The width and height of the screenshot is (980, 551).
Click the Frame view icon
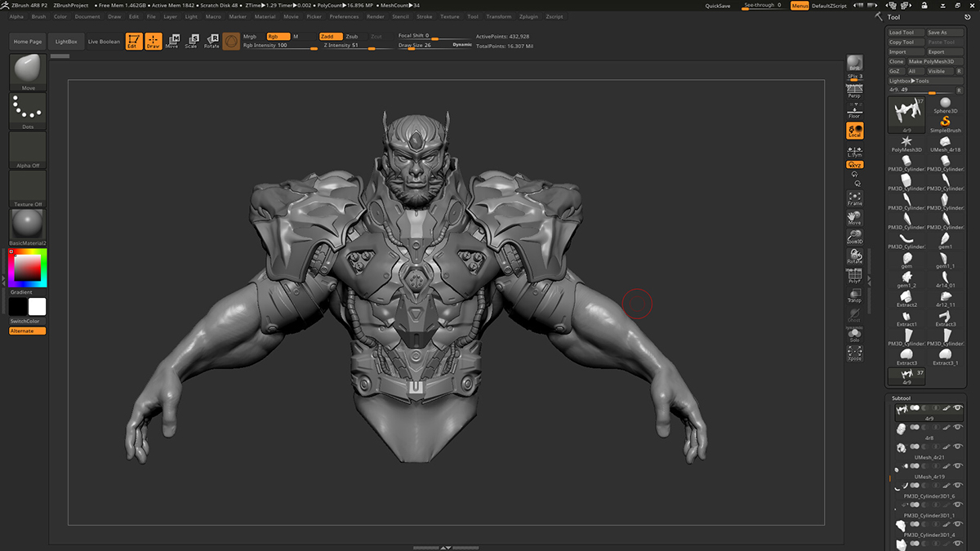pyautogui.click(x=854, y=198)
